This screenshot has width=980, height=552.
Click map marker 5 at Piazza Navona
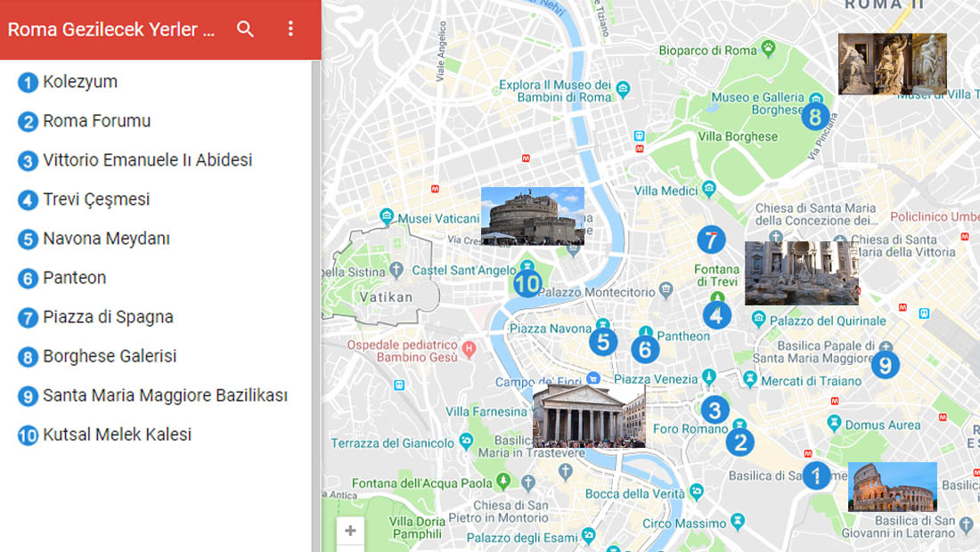(603, 341)
